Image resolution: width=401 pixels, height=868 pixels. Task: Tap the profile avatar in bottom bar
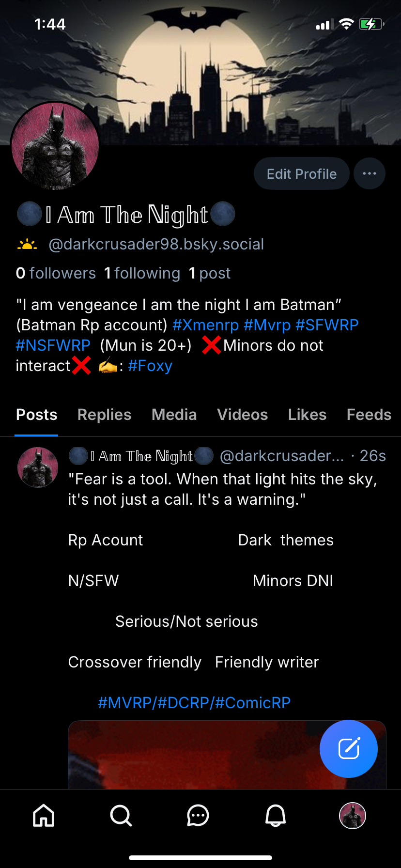coord(353,816)
